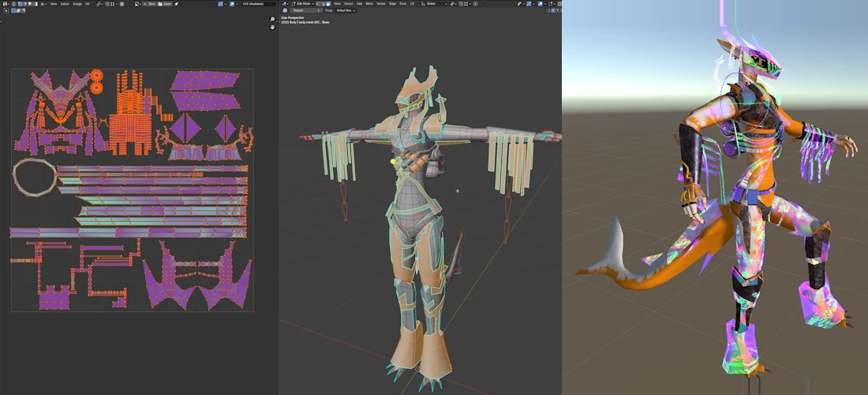Select face mode in 3D viewport header

(x=328, y=4)
